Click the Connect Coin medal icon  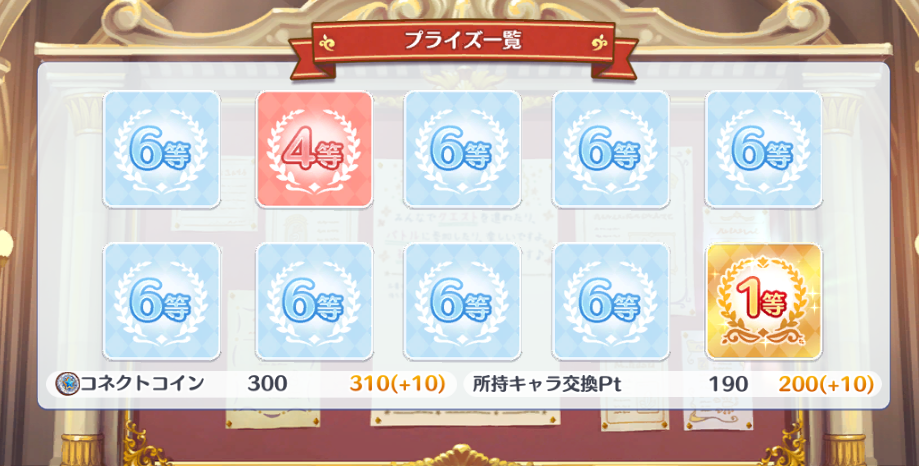67,384
